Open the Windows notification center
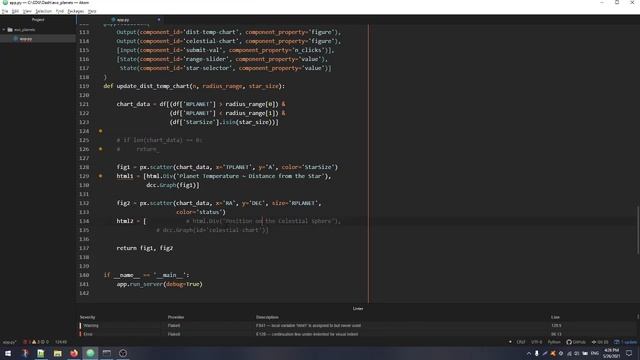 [629, 353]
